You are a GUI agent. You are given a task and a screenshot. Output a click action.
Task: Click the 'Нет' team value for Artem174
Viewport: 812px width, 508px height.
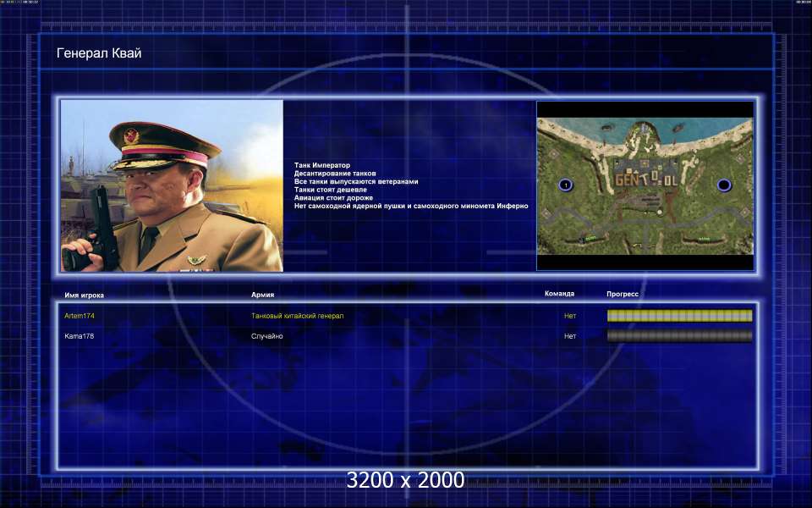[x=570, y=316]
